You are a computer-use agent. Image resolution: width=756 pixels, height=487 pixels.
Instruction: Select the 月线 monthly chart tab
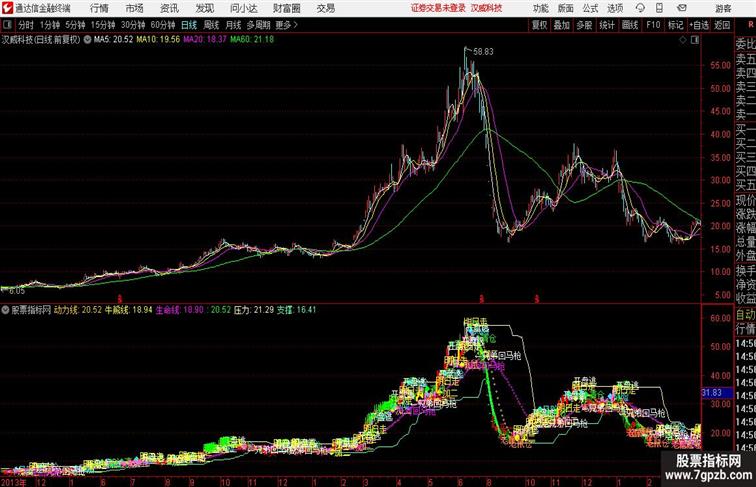click(x=233, y=25)
